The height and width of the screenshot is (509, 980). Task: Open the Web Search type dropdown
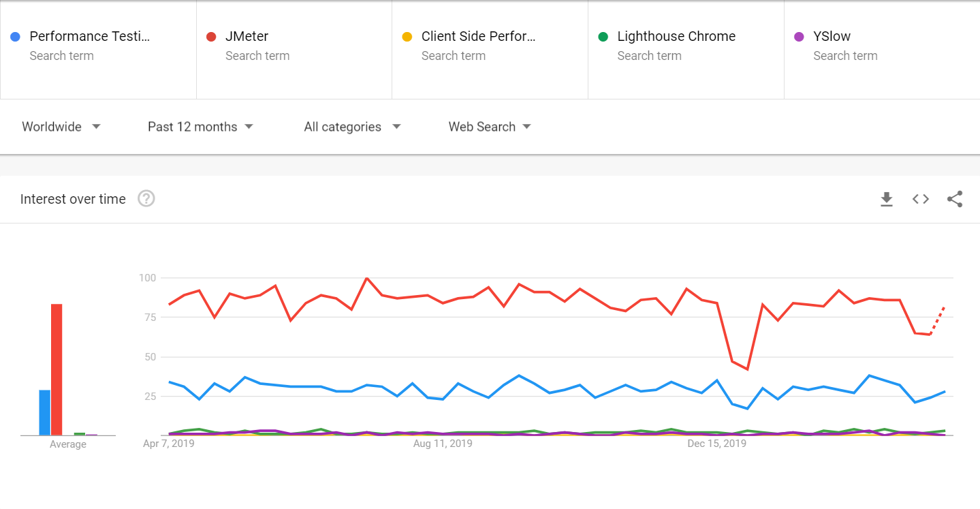[489, 127]
